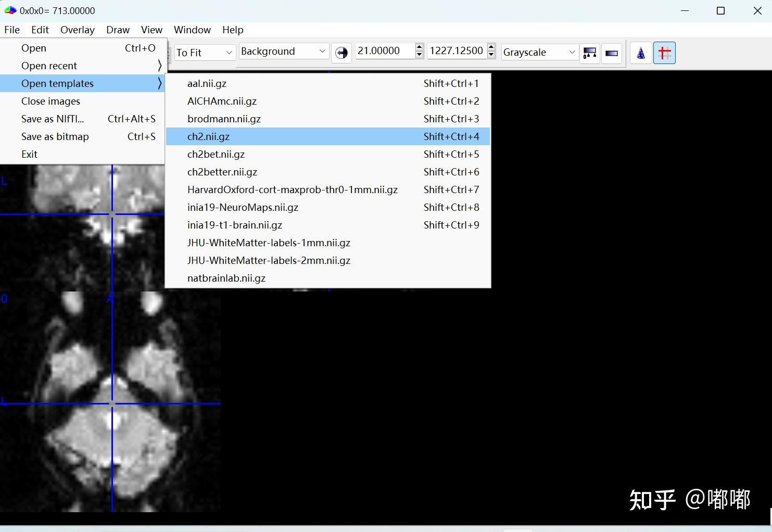Viewport: 772px width, 532px height.
Task: Decrease the 1227.12500 maximum value
Action: coord(491,55)
